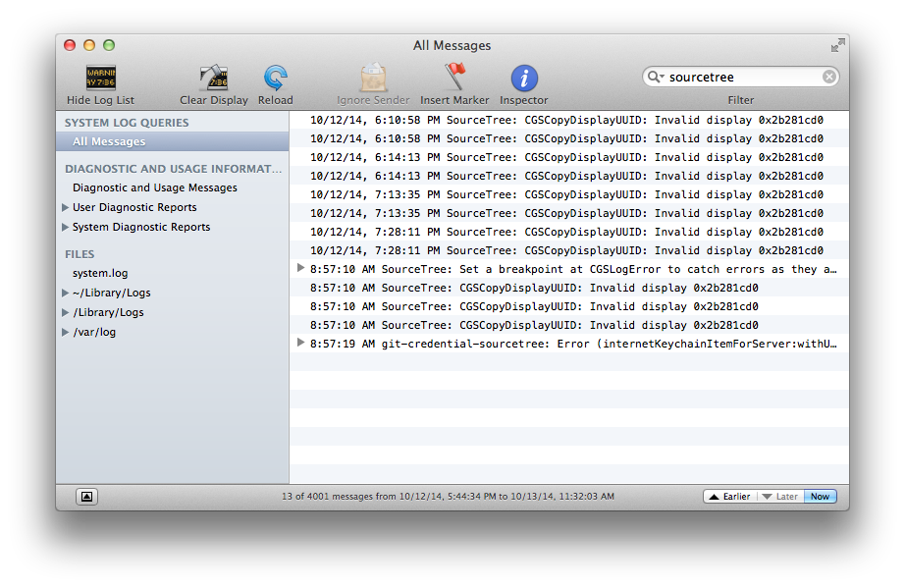The height and width of the screenshot is (588, 905).
Task: Click the Reload toolbar icon
Action: (x=275, y=78)
